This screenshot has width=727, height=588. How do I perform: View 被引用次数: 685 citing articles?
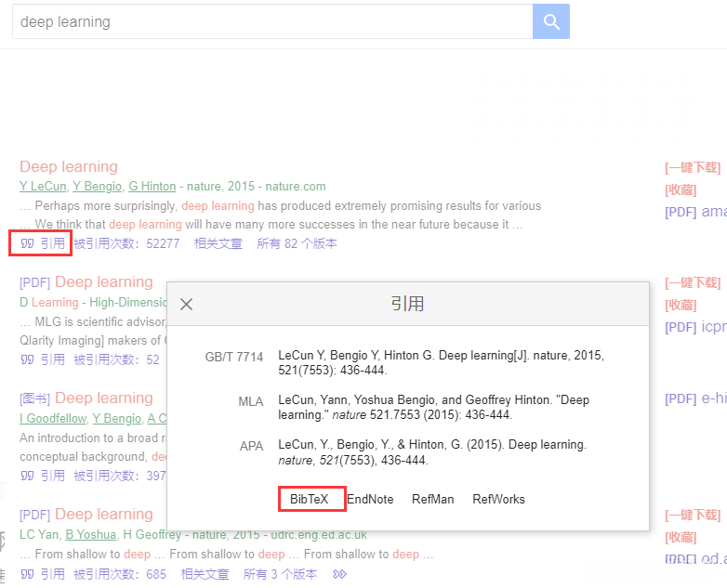tap(120, 575)
